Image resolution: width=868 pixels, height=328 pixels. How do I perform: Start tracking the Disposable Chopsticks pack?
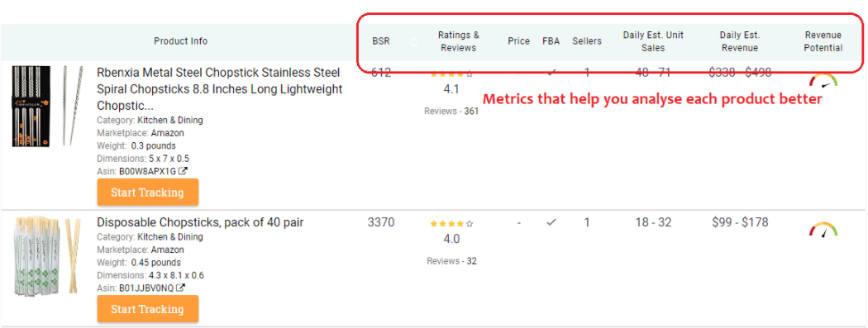pyautogui.click(x=147, y=309)
